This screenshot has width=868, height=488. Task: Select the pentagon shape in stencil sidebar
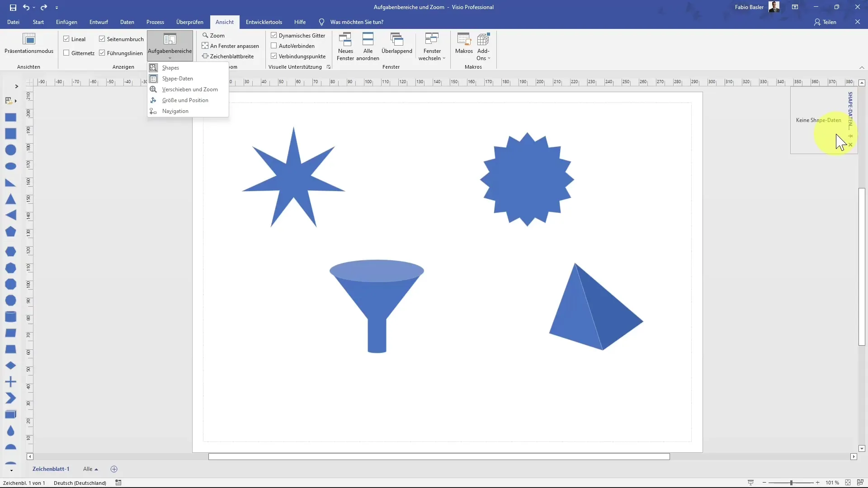[10, 232]
